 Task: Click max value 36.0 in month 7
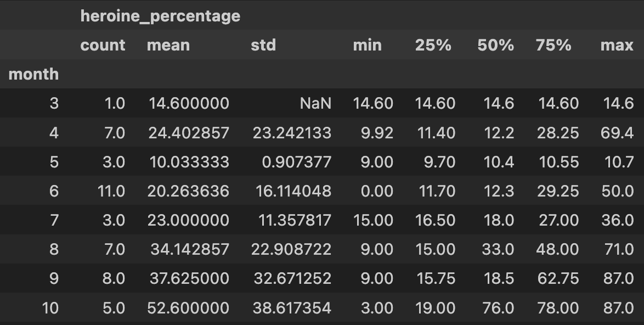click(617, 220)
